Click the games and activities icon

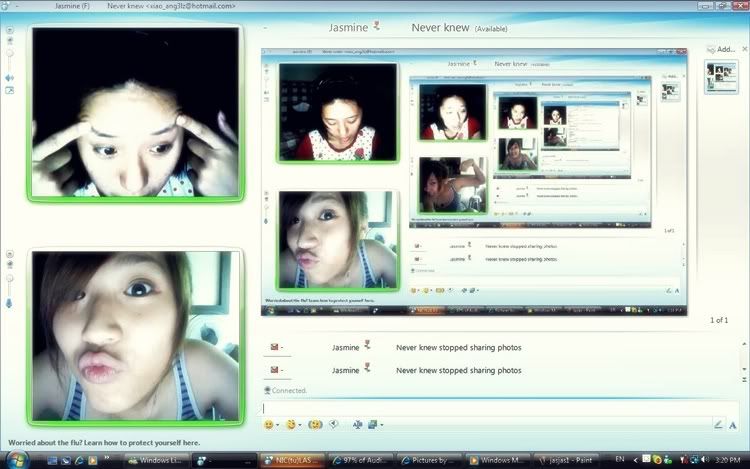357,425
